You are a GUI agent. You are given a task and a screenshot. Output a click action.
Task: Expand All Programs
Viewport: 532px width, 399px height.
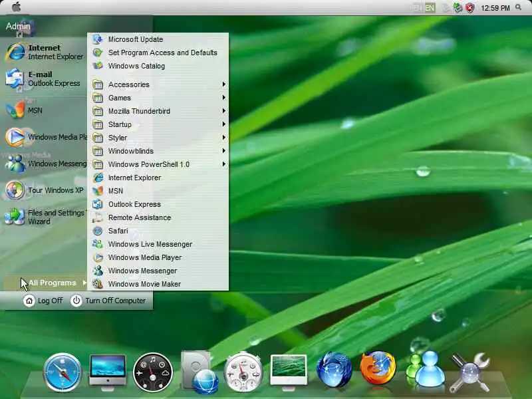[x=45, y=283]
